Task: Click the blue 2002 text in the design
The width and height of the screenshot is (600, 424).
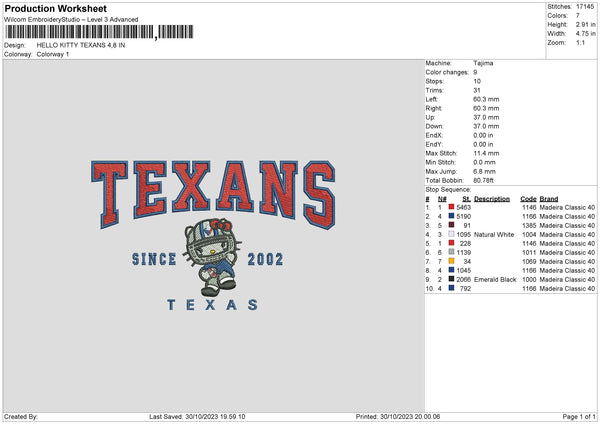Action: click(x=265, y=259)
